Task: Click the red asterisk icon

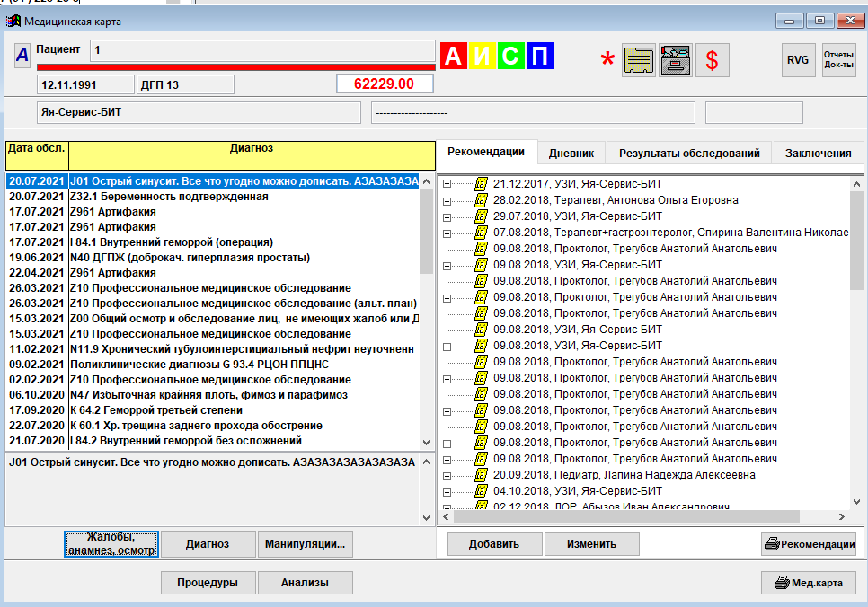Action: click(608, 61)
